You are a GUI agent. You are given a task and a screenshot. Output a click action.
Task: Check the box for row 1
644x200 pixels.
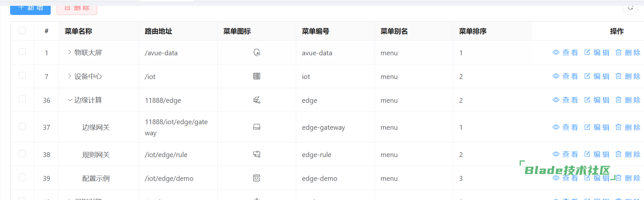(x=22, y=52)
